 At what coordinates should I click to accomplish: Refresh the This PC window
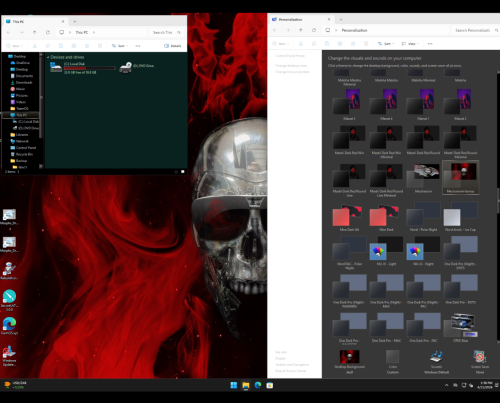tap(48, 32)
